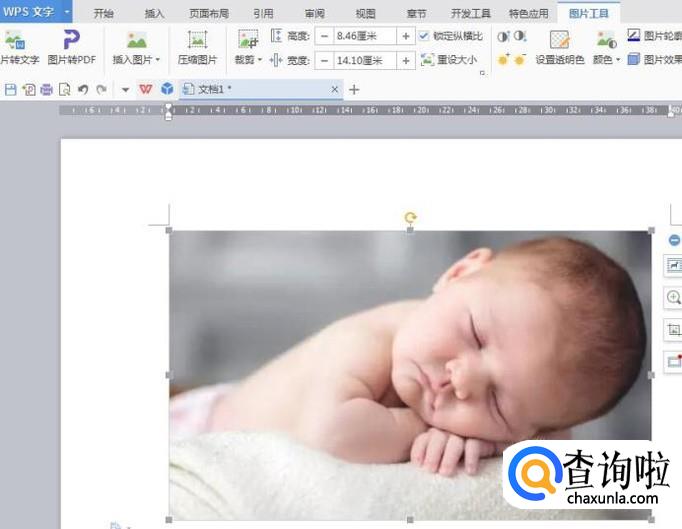The width and height of the screenshot is (682, 529).
Task: Click the 图片转PDF icon
Action: [71, 40]
